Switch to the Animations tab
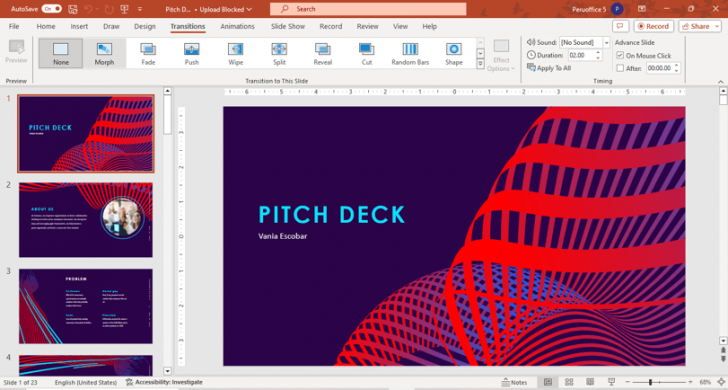 click(237, 26)
